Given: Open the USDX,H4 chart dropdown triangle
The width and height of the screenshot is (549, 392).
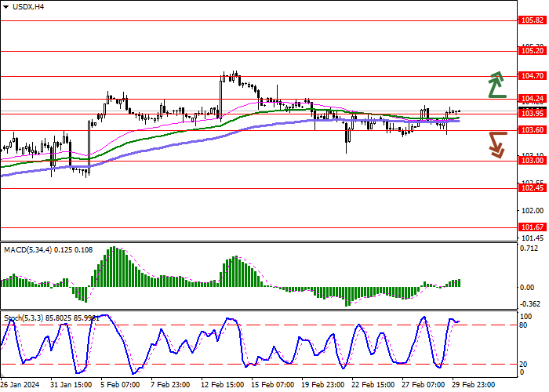Looking at the screenshot, I should pos(5,7).
